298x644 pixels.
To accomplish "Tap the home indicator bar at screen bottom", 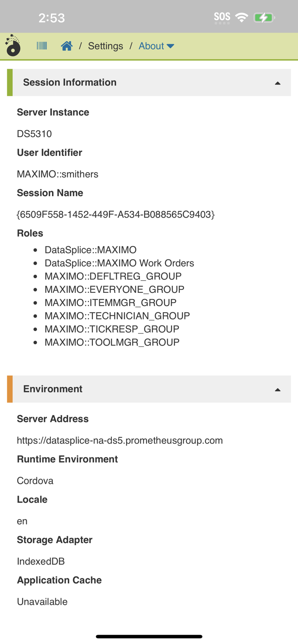I will (149, 637).
